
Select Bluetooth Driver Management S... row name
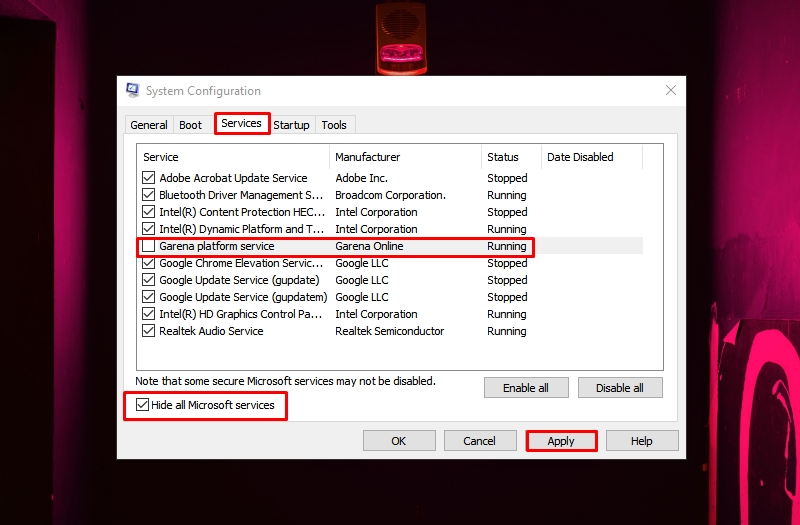coord(241,195)
